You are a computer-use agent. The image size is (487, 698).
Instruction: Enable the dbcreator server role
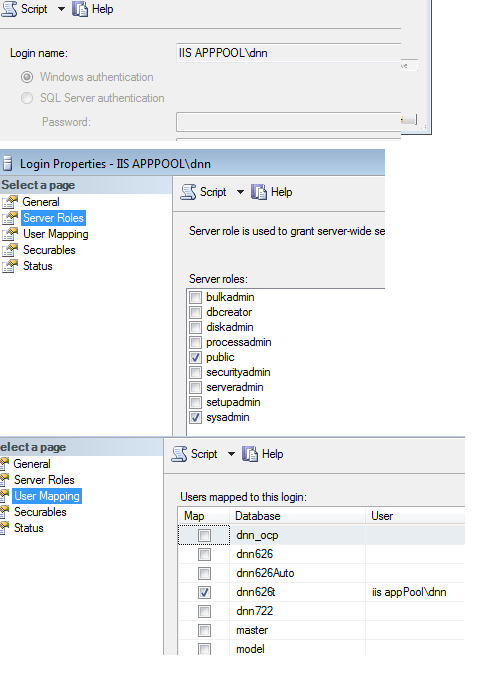[x=195, y=312]
